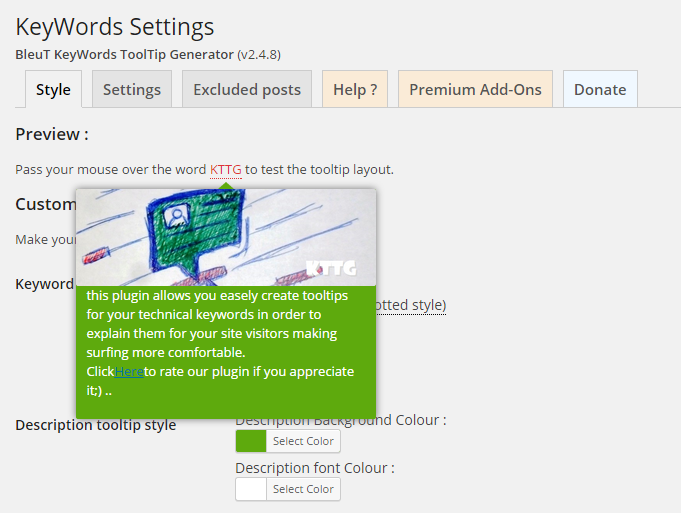Click the Description font Colour : label
The width and height of the screenshot is (681, 513).
pos(315,468)
